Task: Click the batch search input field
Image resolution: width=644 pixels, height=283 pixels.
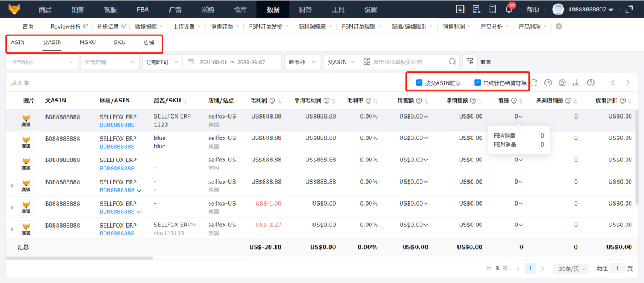Action: point(409,62)
